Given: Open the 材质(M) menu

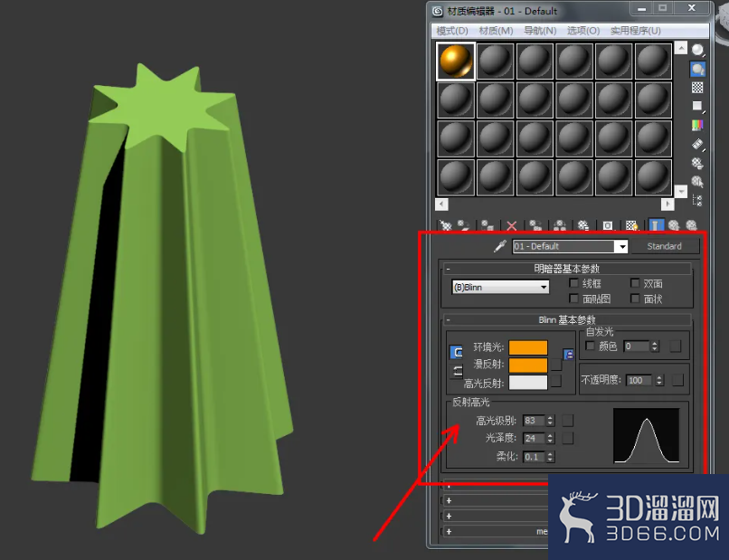Looking at the screenshot, I should [496, 31].
